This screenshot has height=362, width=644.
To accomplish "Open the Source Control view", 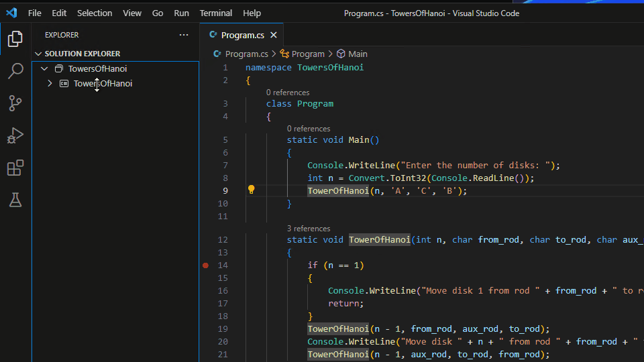I will coord(15,103).
